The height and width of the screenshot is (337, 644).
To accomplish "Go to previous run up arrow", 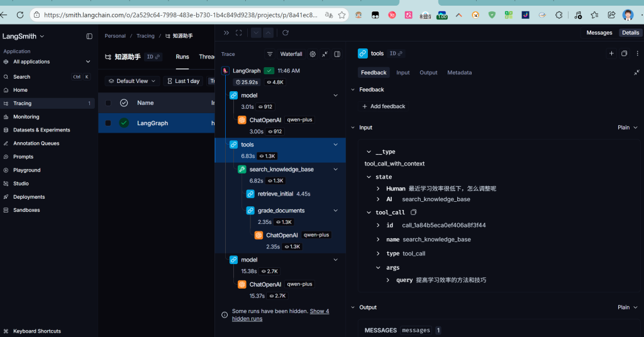I will pyautogui.click(x=268, y=33).
